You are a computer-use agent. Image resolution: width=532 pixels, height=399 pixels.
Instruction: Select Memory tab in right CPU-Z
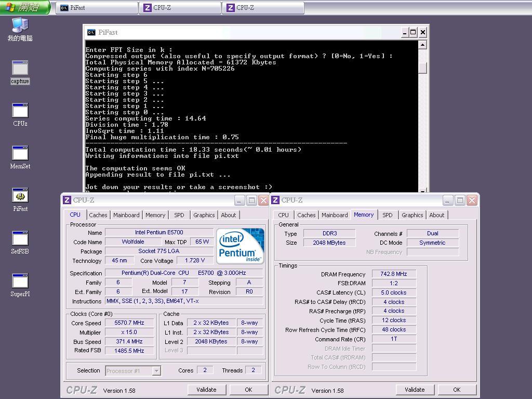364,215
